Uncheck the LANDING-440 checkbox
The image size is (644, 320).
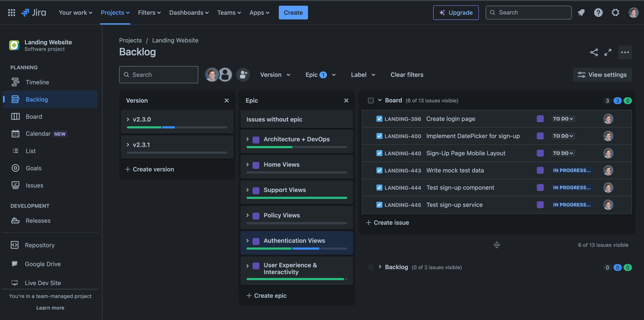pyautogui.click(x=379, y=153)
